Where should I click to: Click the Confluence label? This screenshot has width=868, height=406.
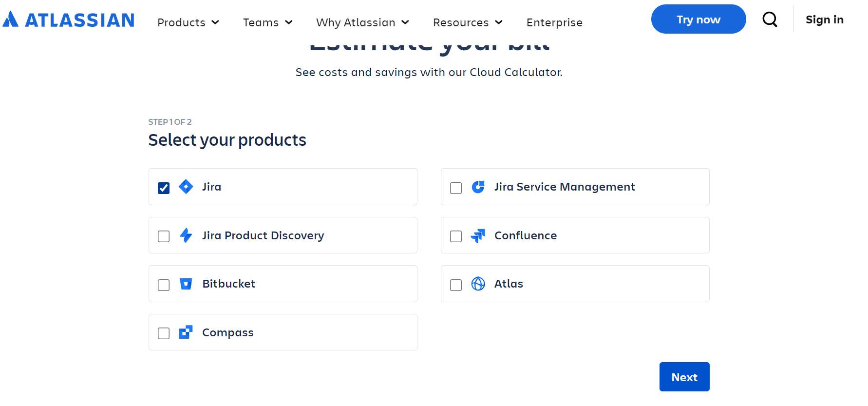(x=526, y=235)
